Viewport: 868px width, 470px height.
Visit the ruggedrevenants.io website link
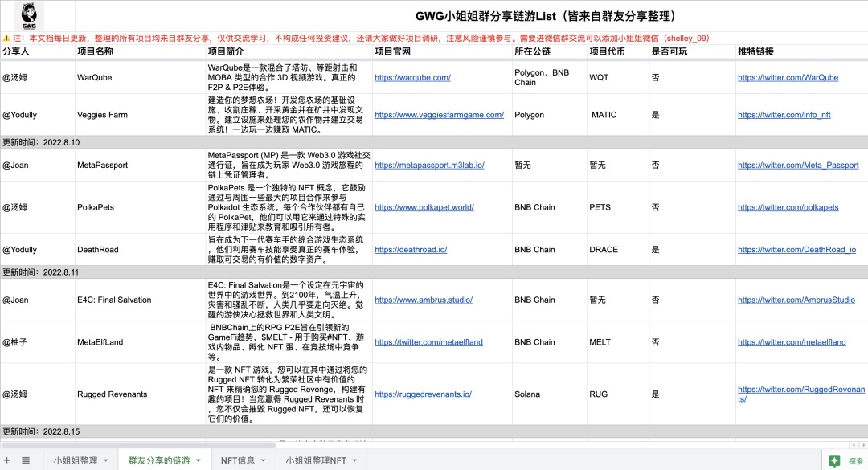pyautogui.click(x=423, y=394)
